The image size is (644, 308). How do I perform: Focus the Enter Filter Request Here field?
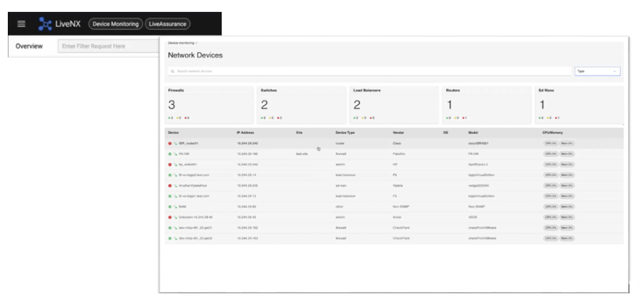point(109,46)
